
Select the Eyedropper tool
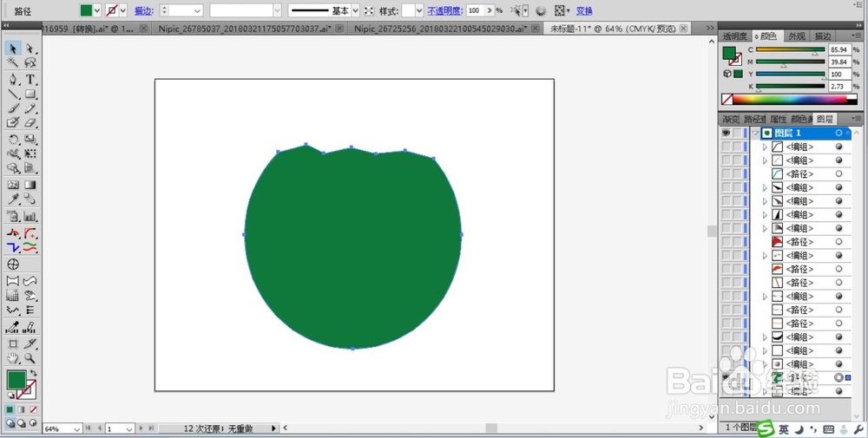coord(13,199)
